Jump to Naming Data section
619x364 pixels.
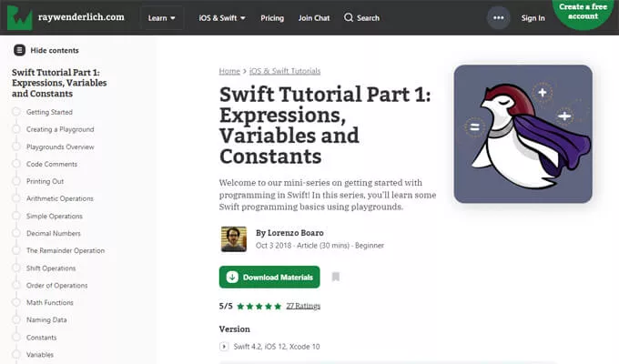[x=46, y=319]
